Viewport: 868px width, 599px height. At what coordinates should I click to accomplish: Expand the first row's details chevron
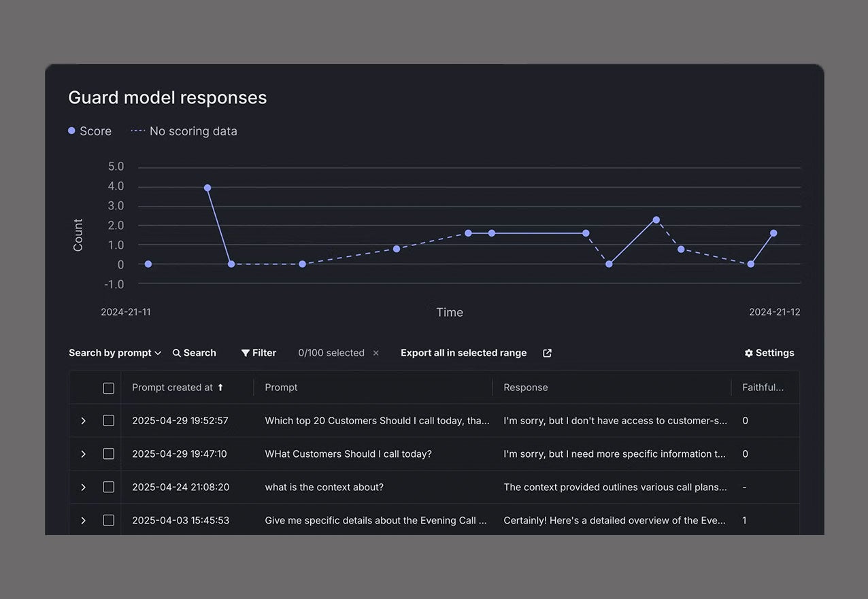[x=83, y=420]
